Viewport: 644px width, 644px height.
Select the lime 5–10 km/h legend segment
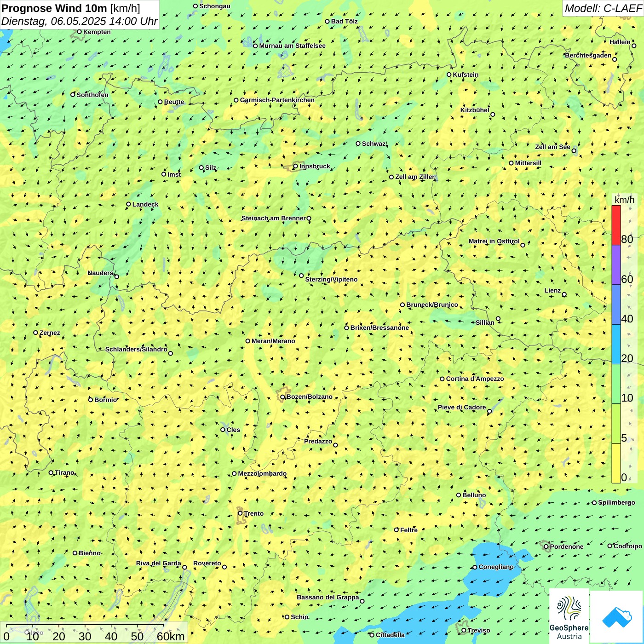(616, 424)
